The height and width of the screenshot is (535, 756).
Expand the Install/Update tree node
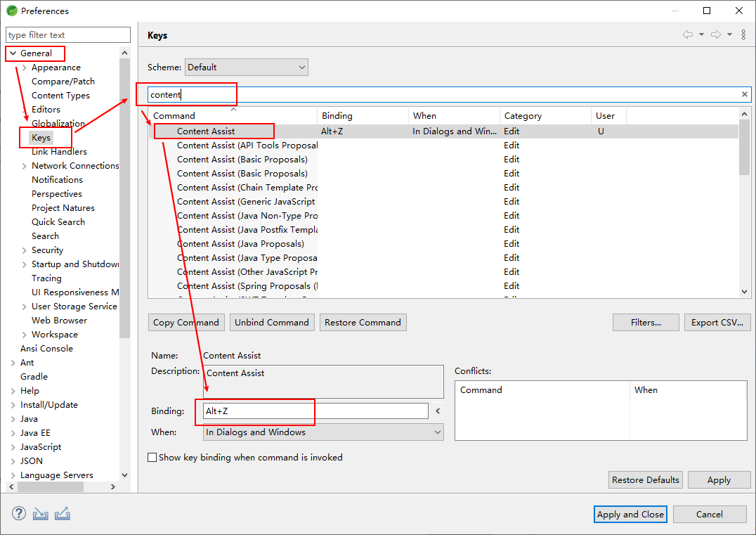tap(13, 405)
